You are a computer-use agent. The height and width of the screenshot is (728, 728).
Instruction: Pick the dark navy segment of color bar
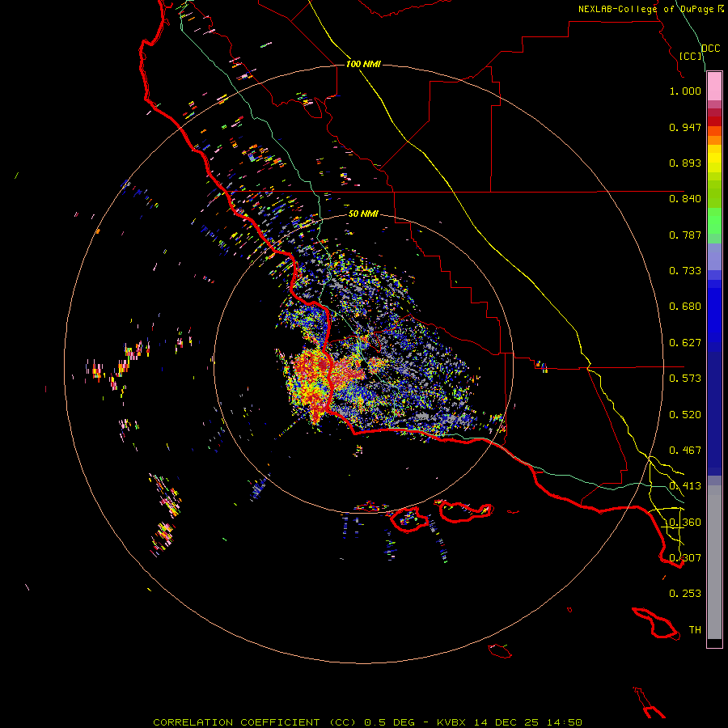point(714,413)
